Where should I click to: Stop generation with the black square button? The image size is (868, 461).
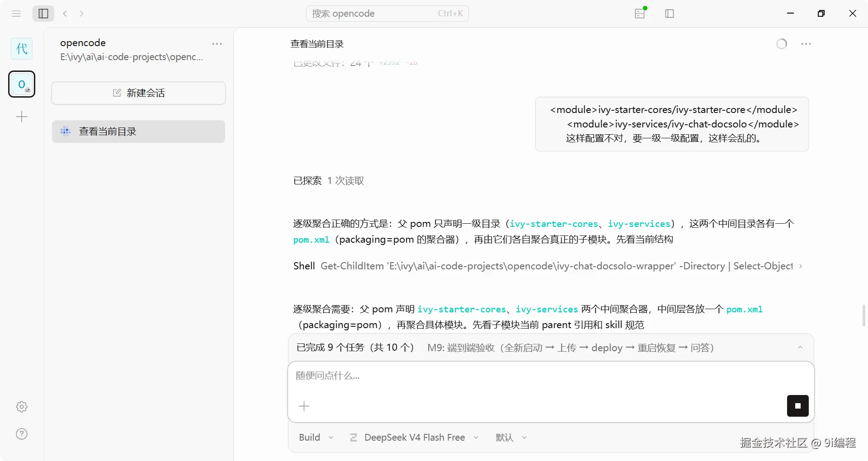pyautogui.click(x=797, y=406)
